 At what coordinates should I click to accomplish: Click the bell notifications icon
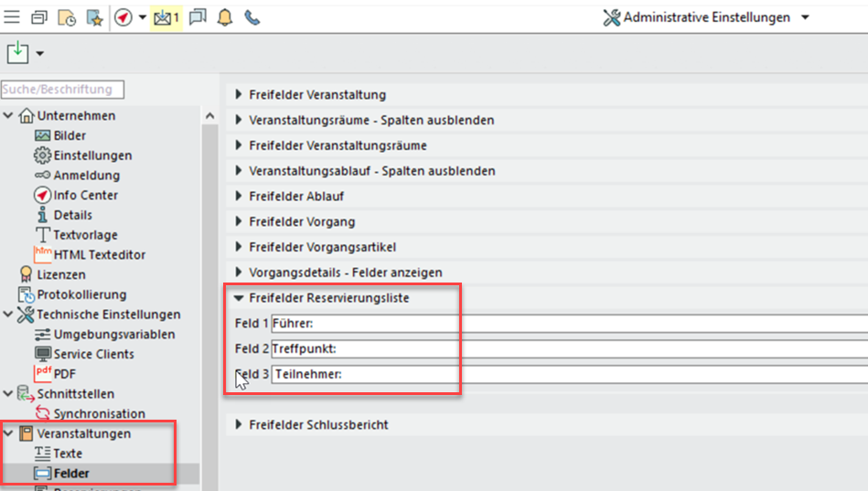[x=225, y=17]
